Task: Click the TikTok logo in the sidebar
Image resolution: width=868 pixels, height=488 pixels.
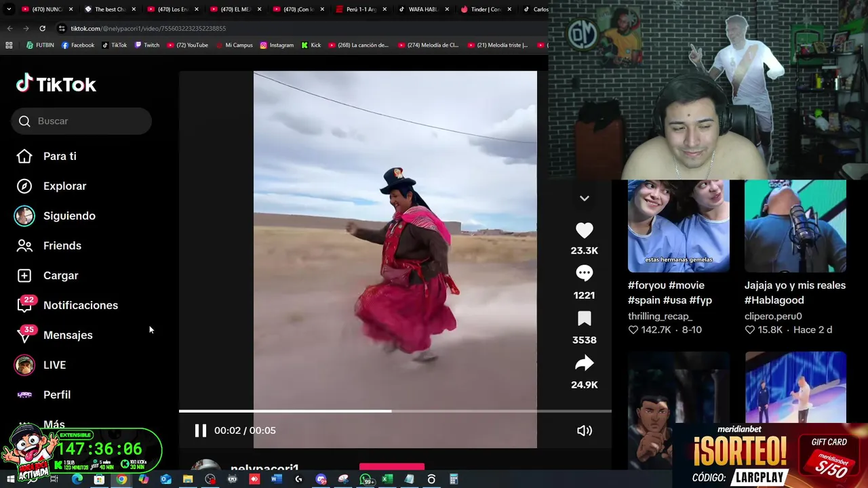Action: click(x=56, y=84)
